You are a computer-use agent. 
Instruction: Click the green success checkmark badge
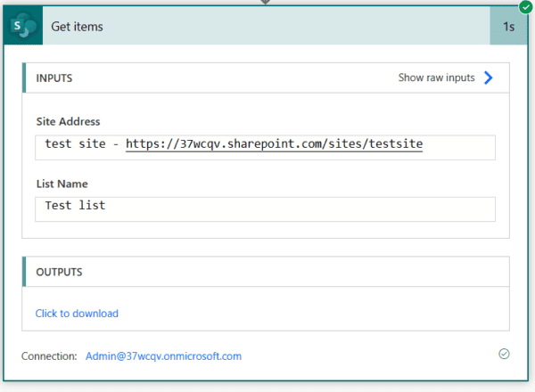[525, 7]
